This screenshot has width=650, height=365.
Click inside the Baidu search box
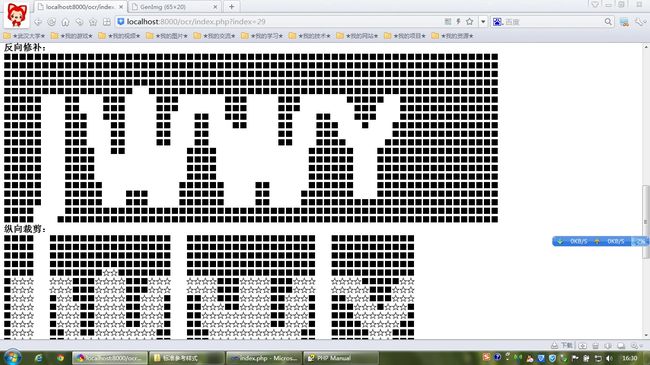[553, 22]
